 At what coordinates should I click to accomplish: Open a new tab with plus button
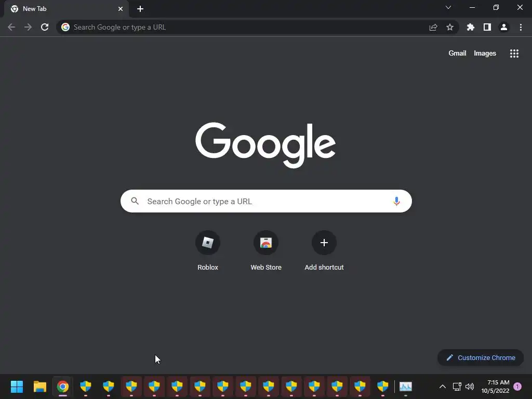point(140,9)
